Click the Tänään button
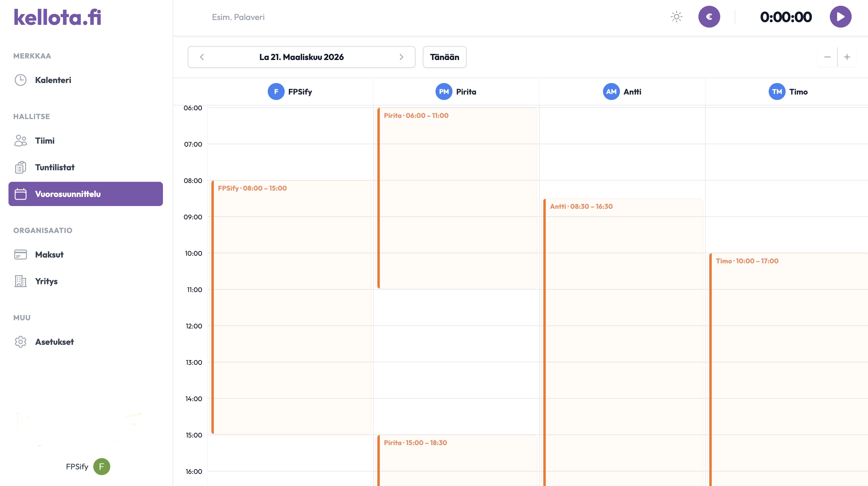The height and width of the screenshot is (486, 868). click(x=444, y=57)
